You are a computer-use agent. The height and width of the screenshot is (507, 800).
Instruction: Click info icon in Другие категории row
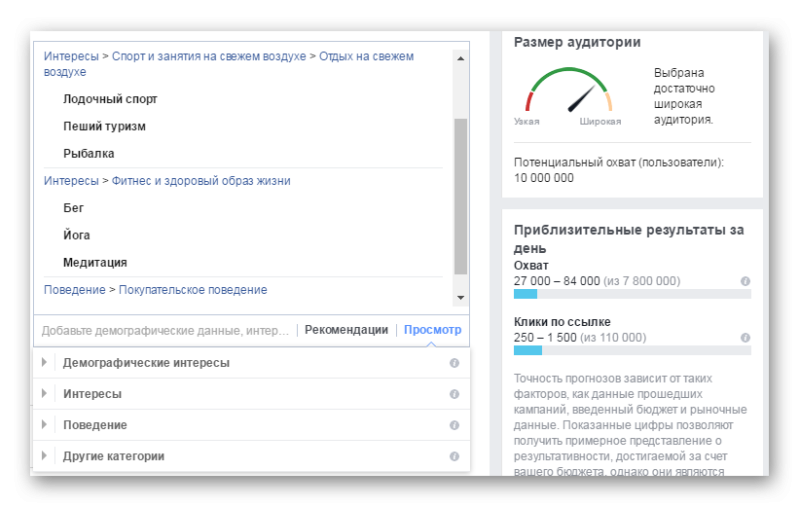(454, 456)
